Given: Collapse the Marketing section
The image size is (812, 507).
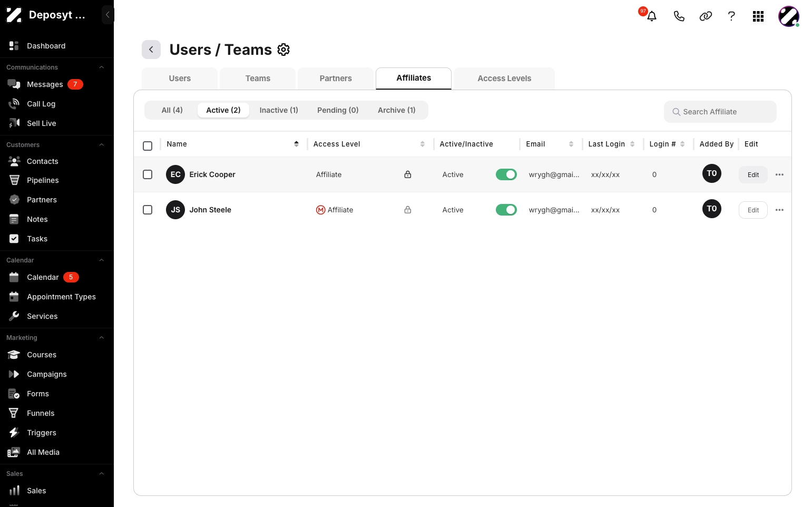Looking at the screenshot, I should point(102,338).
